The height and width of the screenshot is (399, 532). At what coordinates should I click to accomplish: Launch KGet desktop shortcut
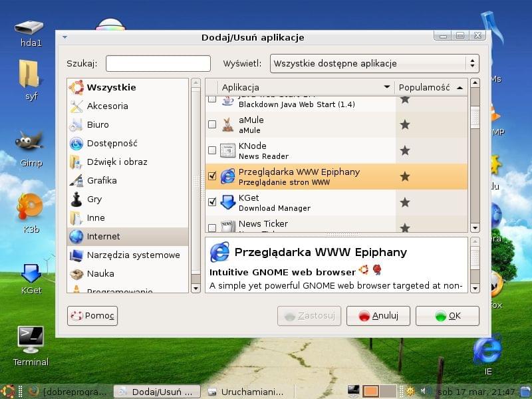click(x=31, y=279)
